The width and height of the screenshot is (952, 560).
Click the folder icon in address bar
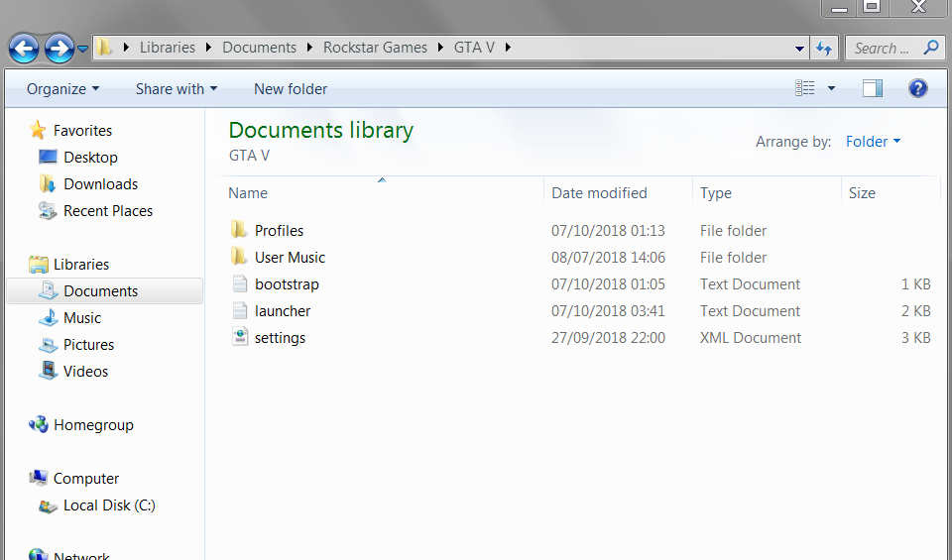point(104,48)
